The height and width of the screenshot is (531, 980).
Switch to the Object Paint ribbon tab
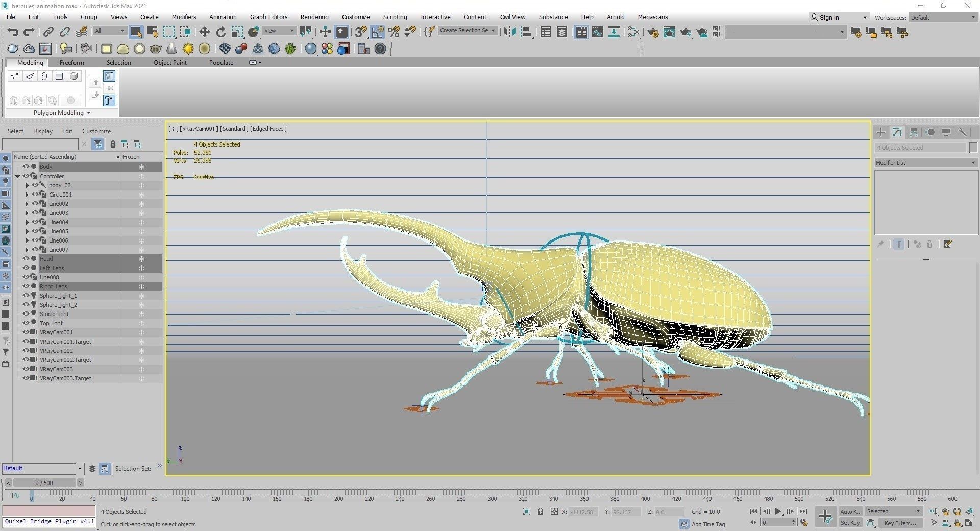point(170,63)
